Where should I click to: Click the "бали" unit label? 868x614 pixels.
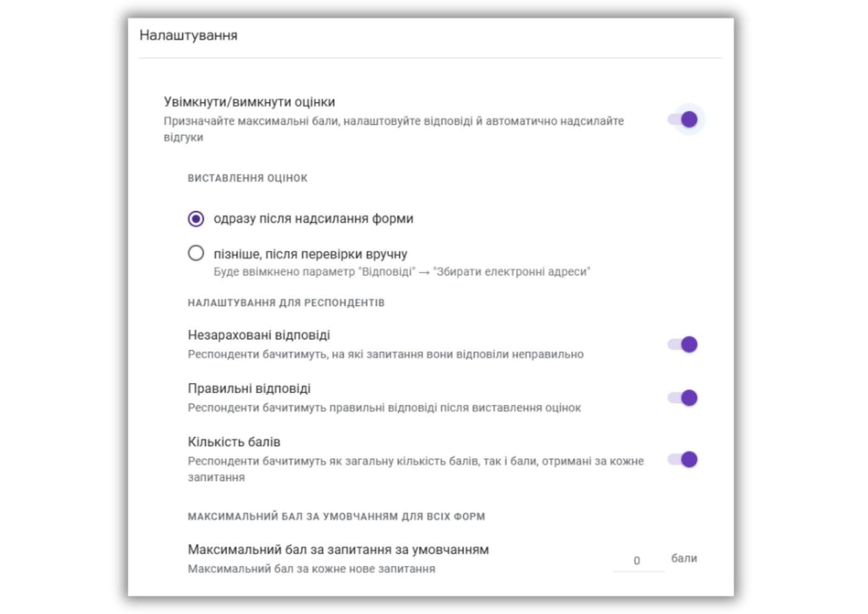[684, 558]
